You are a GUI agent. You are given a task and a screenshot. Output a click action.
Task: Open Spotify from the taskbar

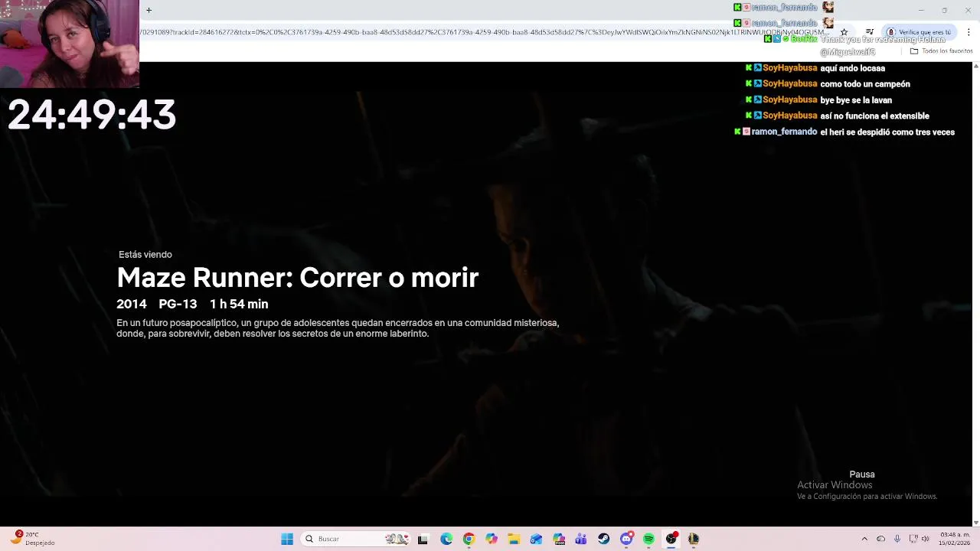click(x=648, y=539)
